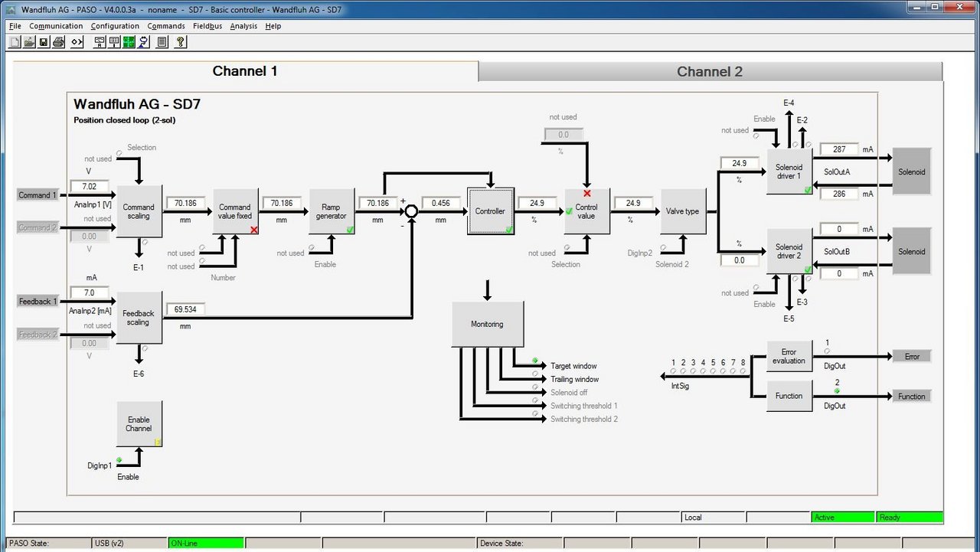Image resolution: width=980 pixels, height=552 pixels.
Task: Open the Ramp generator block
Action: pyautogui.click(x=332, y=211)
